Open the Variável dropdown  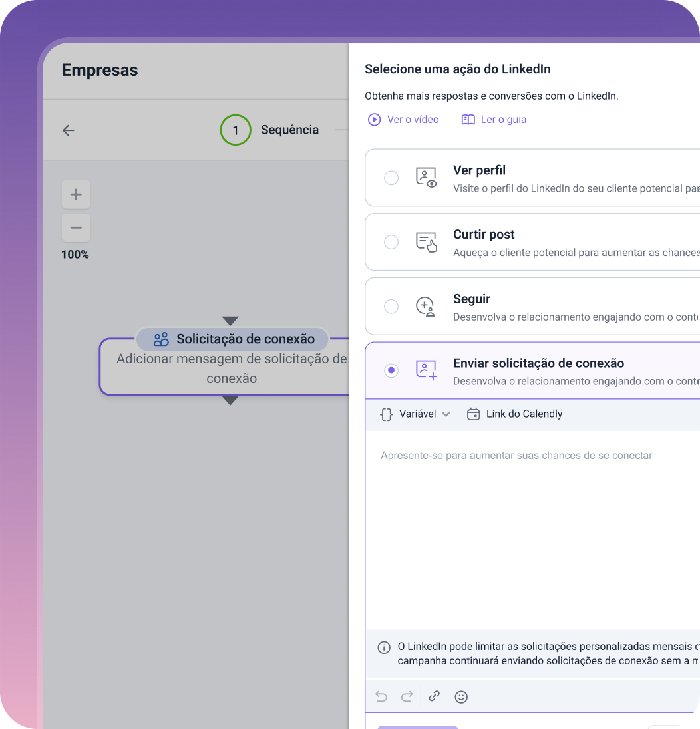pyautogui.click(x=415, y=414)
